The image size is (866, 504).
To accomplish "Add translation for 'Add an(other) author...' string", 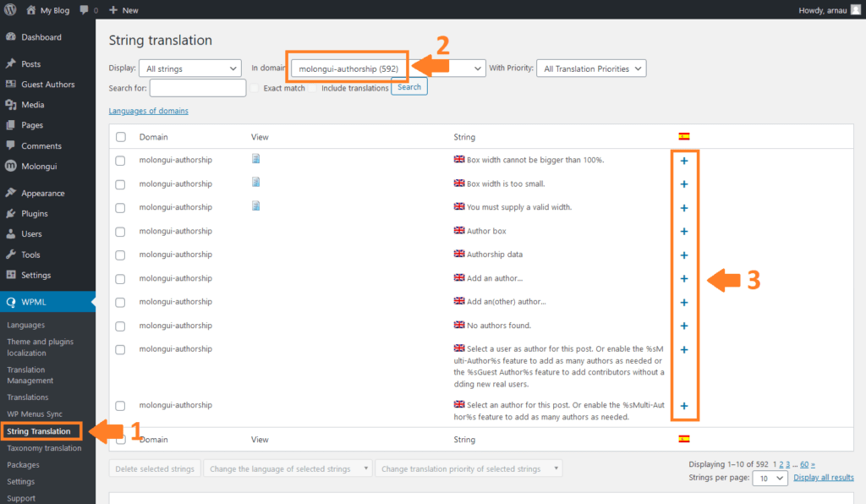I will click(683, 303).
